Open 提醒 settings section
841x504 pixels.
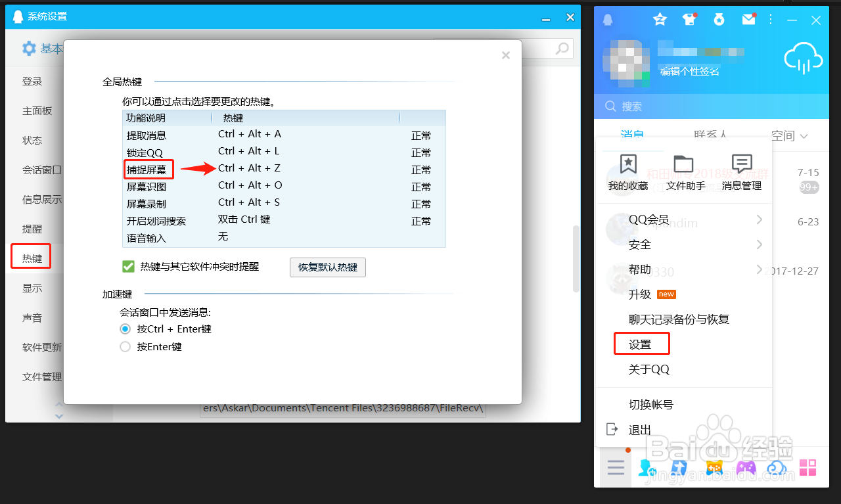(x=32, y=229)
